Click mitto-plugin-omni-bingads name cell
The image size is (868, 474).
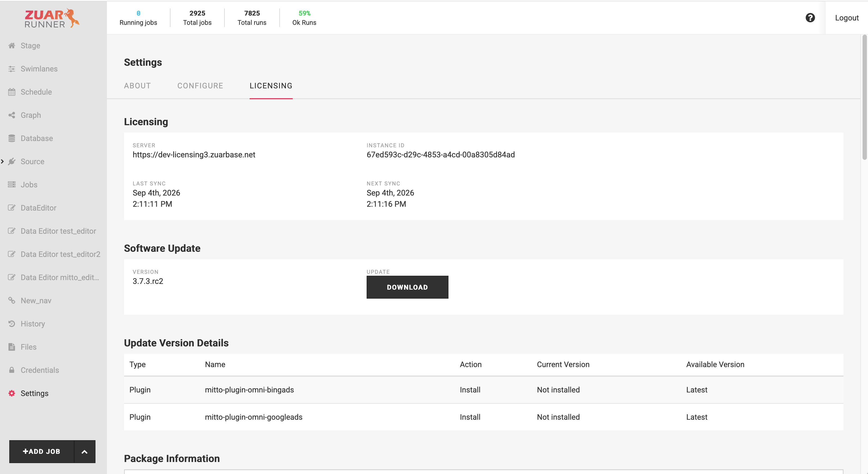tap(249, 390)
